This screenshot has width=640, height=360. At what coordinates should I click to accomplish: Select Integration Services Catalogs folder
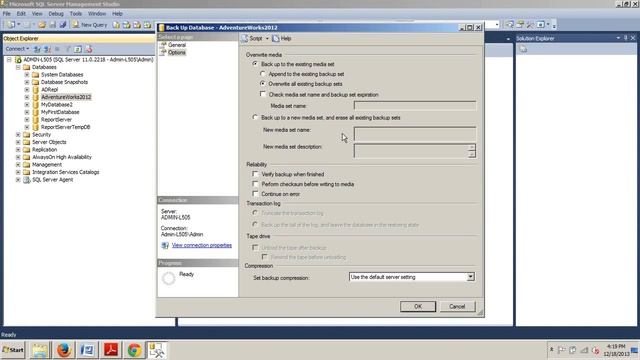click(65, 172)
